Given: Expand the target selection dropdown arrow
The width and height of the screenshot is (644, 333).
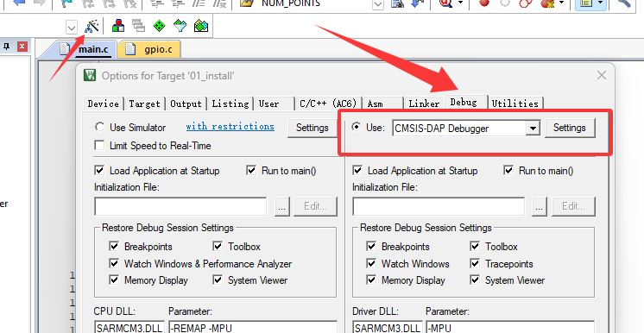Looking at the screenshot, I should (x=72, y=28).
